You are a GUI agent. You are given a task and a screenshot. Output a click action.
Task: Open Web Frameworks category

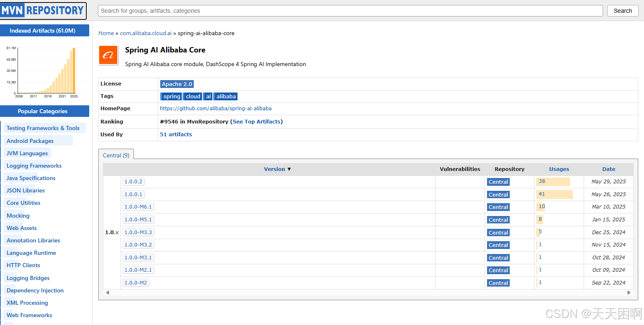point(29,315)
